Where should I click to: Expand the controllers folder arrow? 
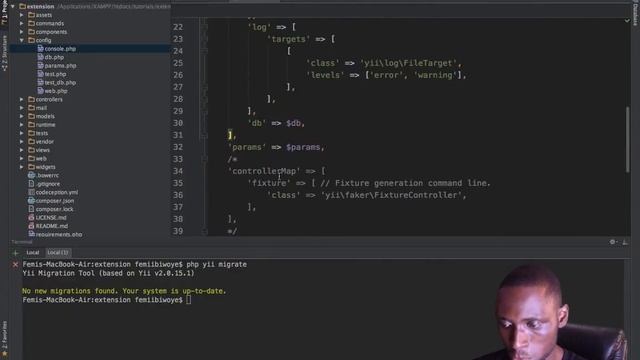click(22, 99)
